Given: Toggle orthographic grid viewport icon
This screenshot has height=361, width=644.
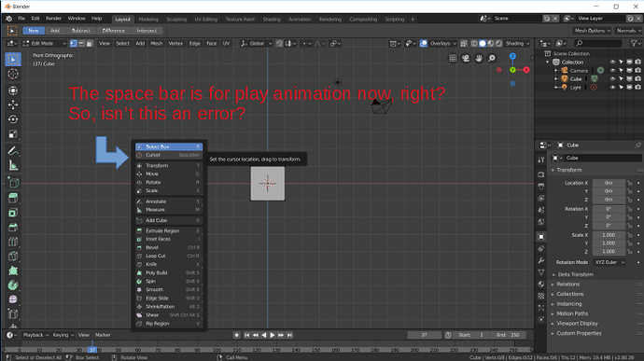Looking at the screenshot, I should click(x=453, y=59).
